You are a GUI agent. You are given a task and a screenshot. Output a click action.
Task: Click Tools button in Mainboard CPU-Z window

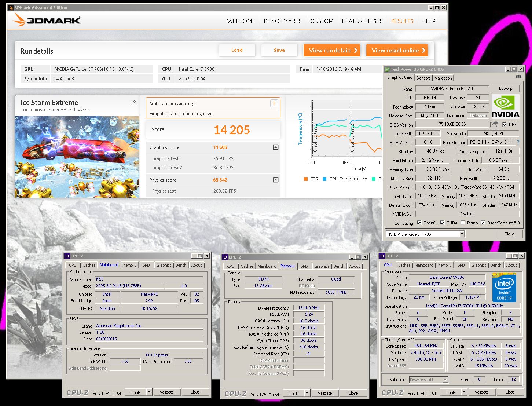pyautogui.click(x=136, y=392)
